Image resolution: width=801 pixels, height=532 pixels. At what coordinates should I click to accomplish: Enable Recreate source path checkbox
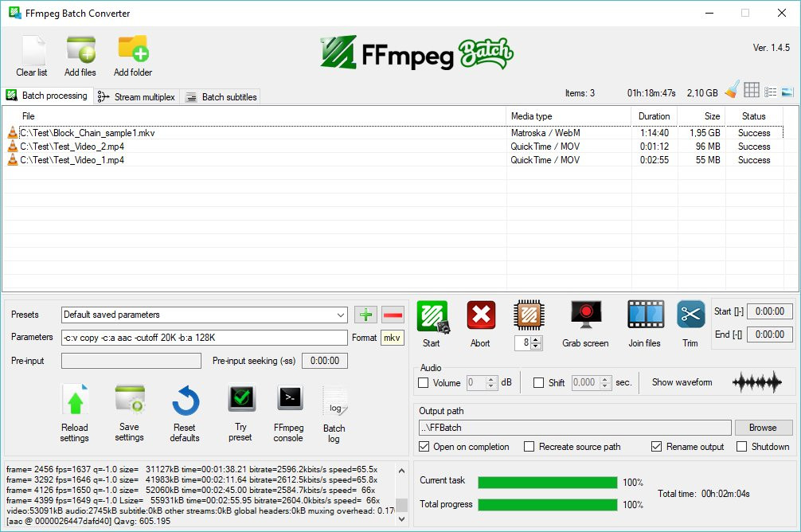click(529, 447)
